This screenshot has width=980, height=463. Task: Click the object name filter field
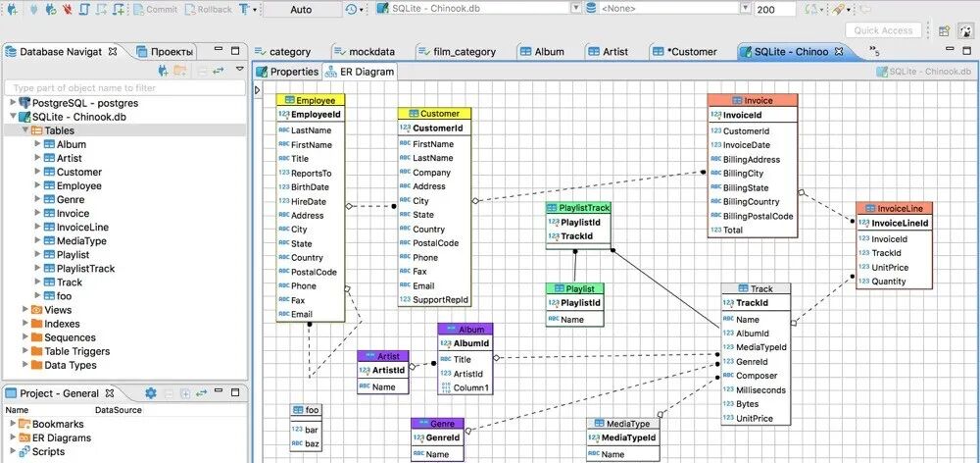(125, 88)
